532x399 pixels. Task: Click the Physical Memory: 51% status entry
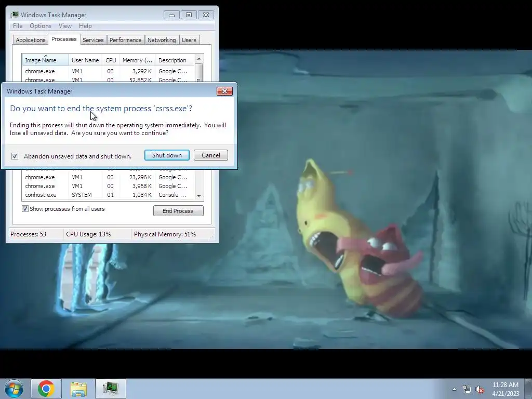pos(165,234)
